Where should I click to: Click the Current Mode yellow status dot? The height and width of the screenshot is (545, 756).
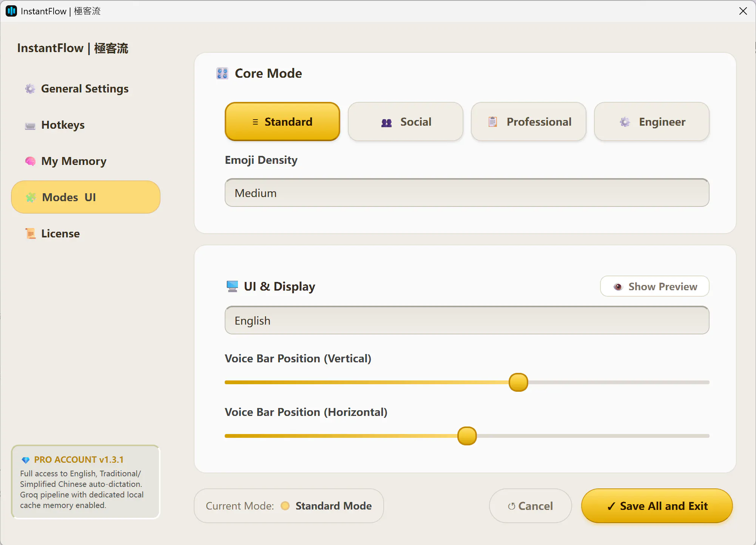(285, 506)
